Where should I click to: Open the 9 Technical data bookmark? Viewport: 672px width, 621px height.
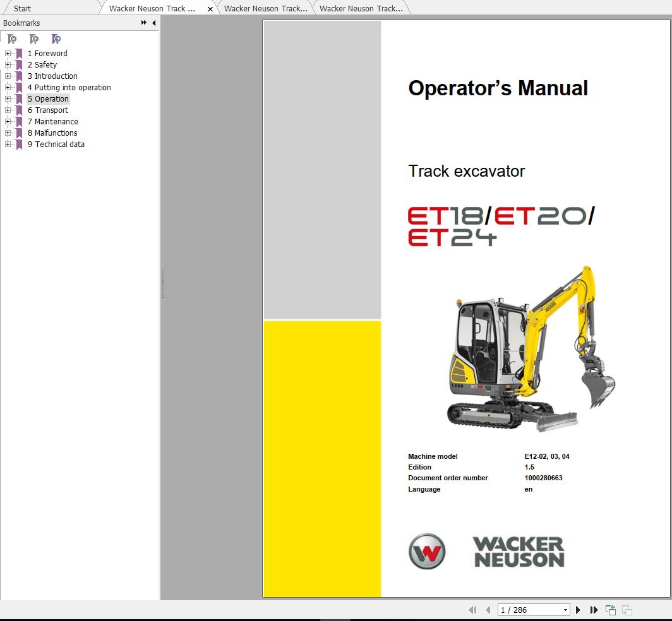tap(56, 145)
